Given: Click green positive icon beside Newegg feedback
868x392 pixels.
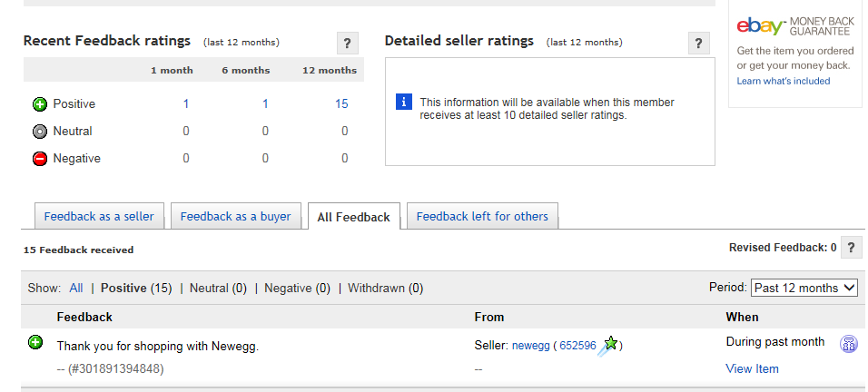Looking at the screenshot, I should pyautogui.click(x=35, y=342).
